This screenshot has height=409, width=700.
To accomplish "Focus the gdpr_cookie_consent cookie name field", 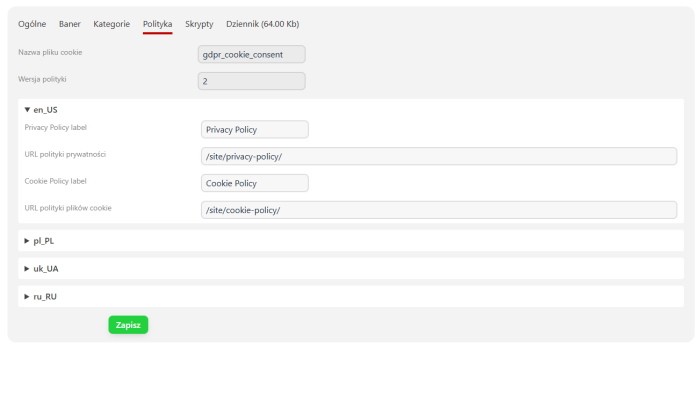I will click(252, 55).
